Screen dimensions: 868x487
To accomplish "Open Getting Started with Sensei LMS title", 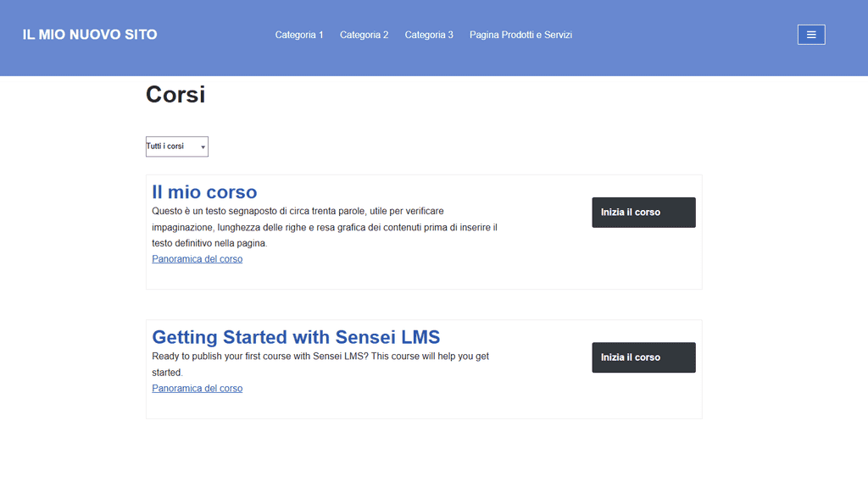I will click(x=296, y=337).
